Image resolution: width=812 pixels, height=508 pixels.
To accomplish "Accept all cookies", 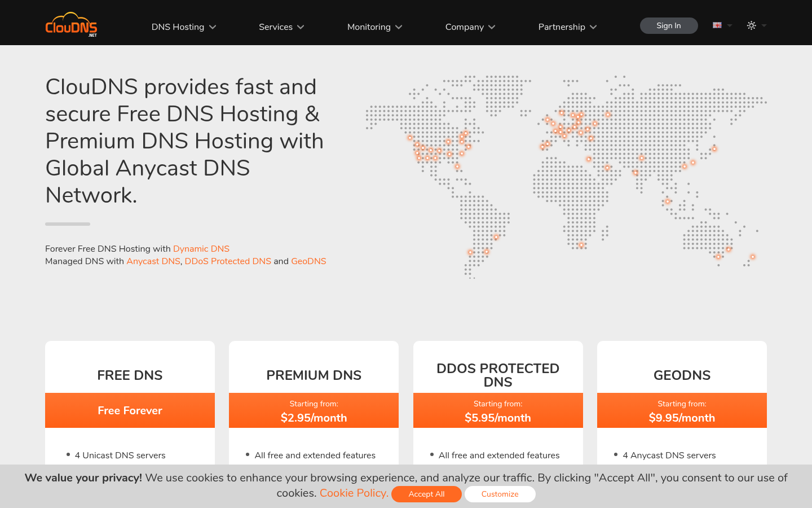I will click(426, 494).
